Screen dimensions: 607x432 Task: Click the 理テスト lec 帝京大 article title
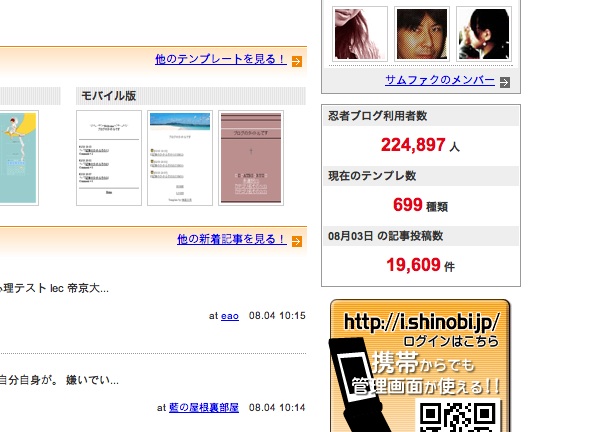[54, 288]
